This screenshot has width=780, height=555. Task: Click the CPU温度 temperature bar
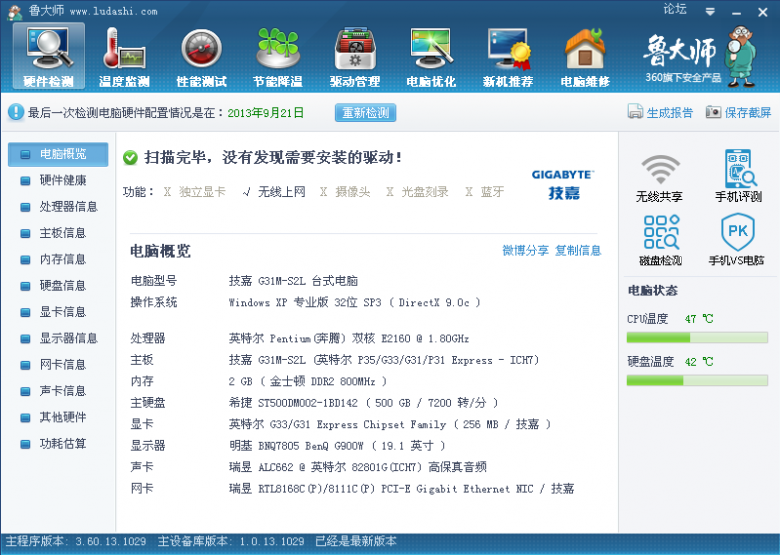[x=697, y=338]
